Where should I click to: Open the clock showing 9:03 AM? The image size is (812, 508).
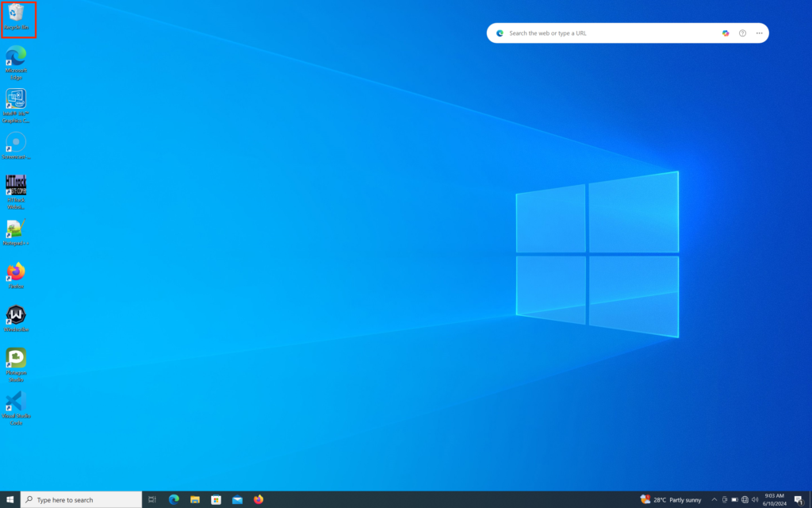pos(774,500)
